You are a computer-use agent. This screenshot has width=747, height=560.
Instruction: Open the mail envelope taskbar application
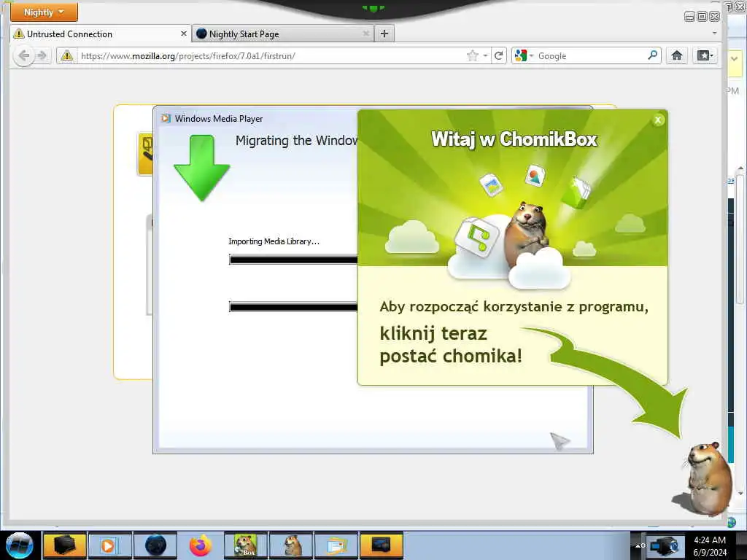(x=336, y=545)
